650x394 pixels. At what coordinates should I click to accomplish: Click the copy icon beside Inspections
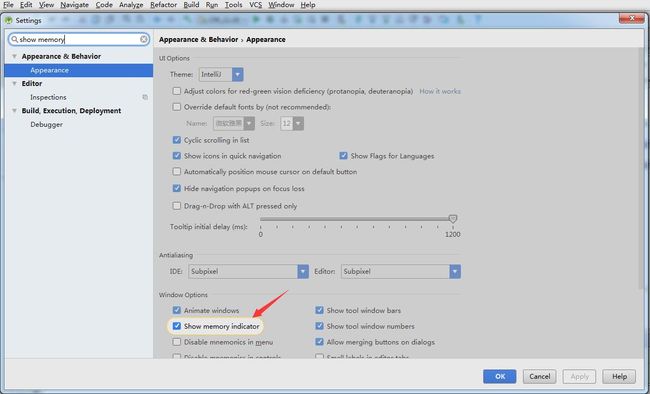coord(145,97)
